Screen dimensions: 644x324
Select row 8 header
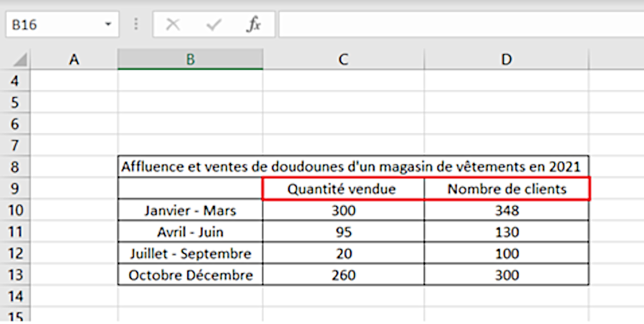[15, 167]
